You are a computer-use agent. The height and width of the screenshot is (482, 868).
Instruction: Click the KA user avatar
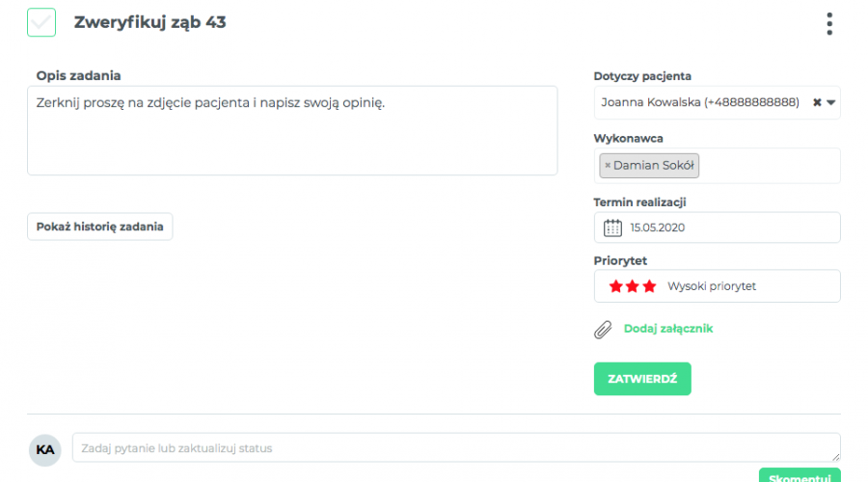coord(44,450)
